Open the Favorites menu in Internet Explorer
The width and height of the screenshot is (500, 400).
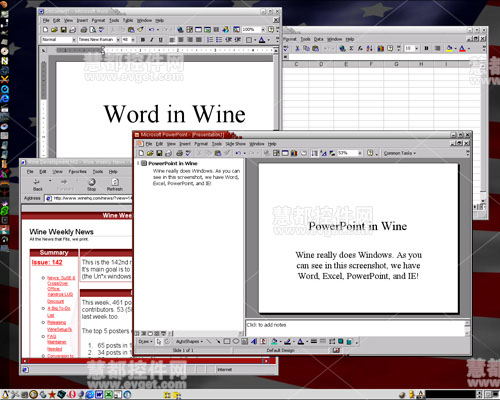(77, 172)
